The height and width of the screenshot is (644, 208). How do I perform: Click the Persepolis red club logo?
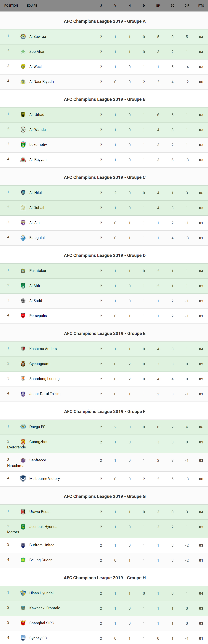click(x=23, y=316)
